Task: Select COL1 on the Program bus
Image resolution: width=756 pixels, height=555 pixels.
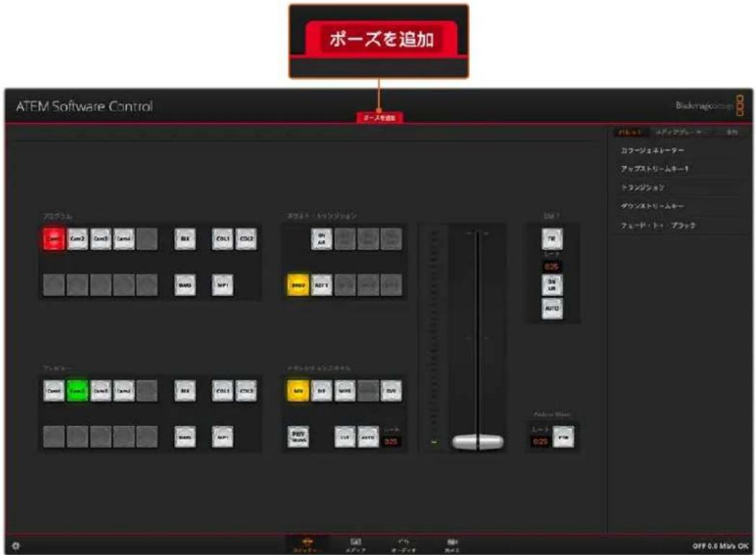Action: point(223,239)
